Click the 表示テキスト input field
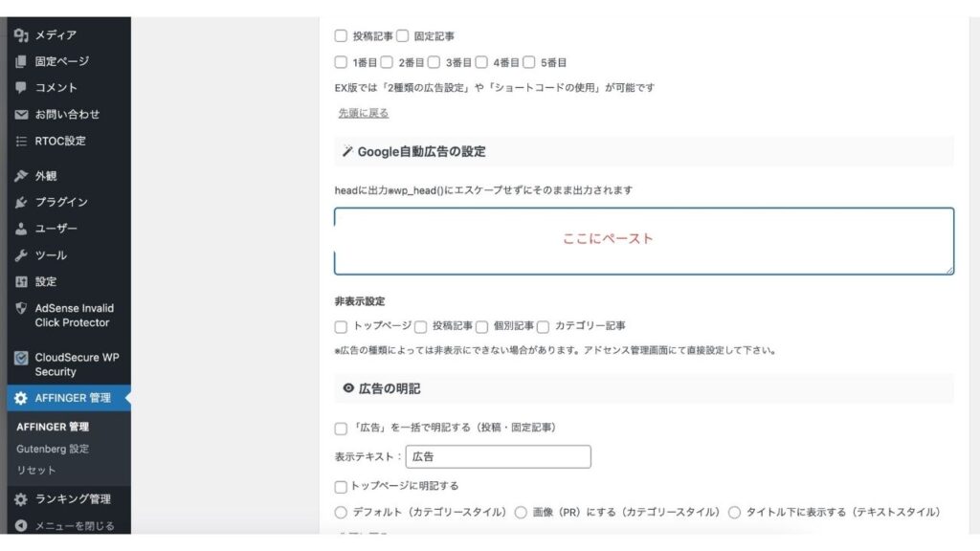Image resolution: width=980 pixels, height=551 pixels. 498,457
